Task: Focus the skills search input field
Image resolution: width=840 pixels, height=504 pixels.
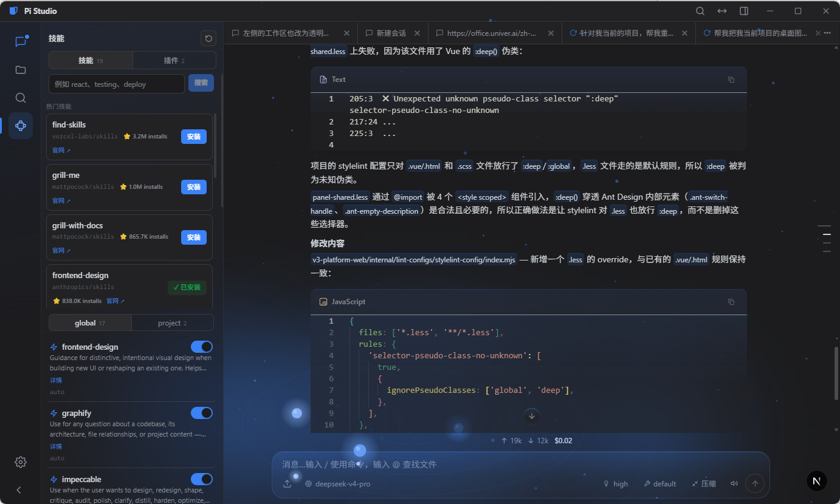Action: pos(117,84)
